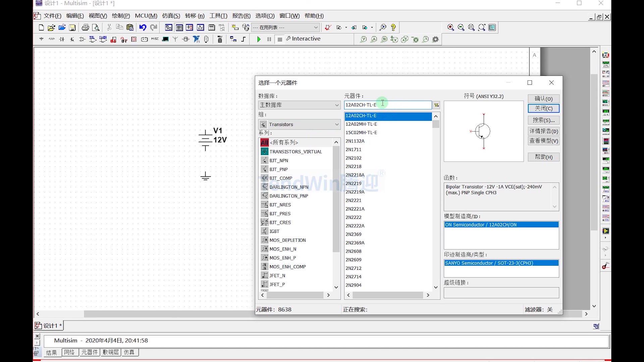
Task: Pause the simulation
Action: [269, 39]
